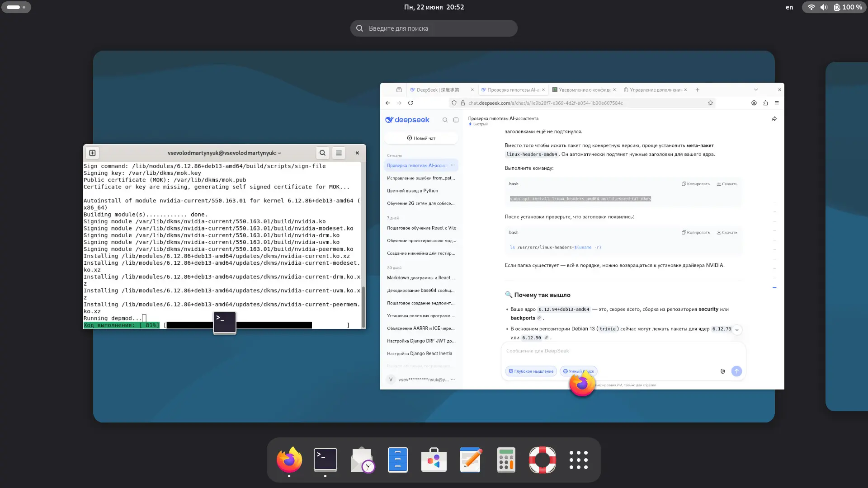Share the chat via arrow icon
Viewport: 868px width, 488px height.
click(x=774, y=119)
